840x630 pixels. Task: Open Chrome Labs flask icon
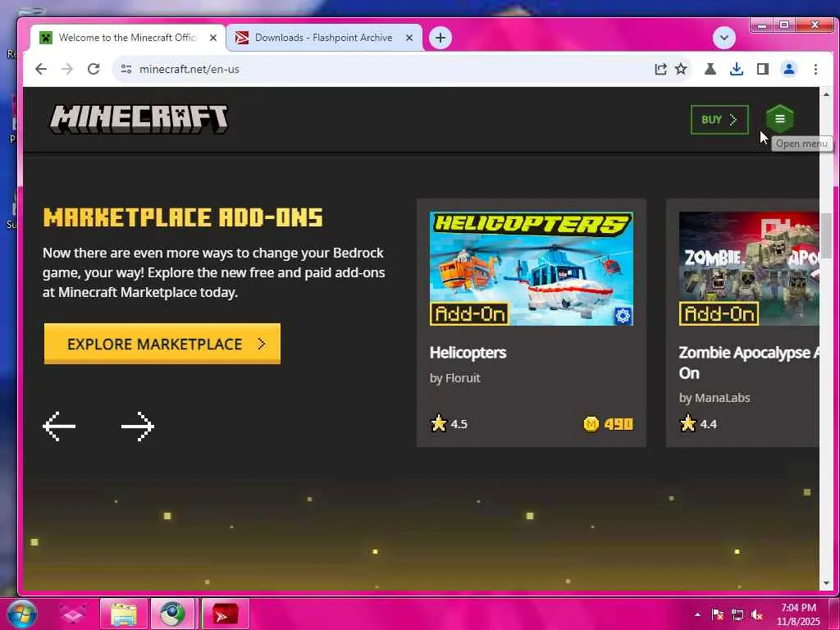click(x=710, y=69)
